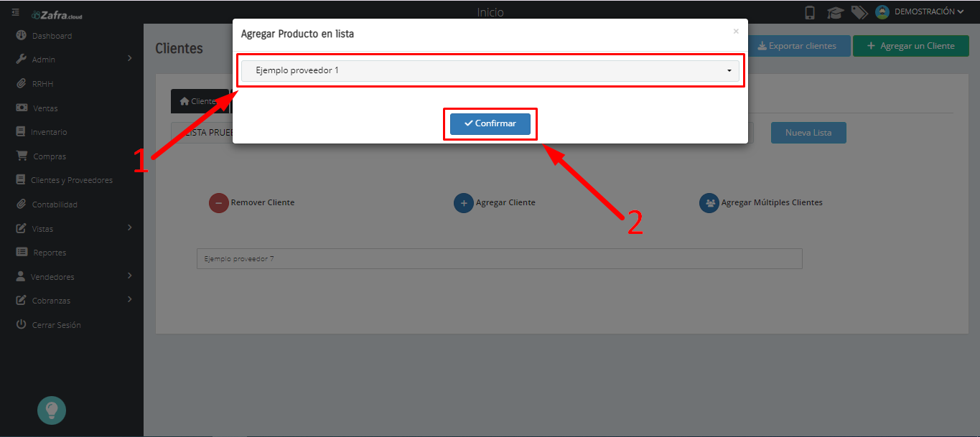
Task: Expand the Admin submenu chevron
Action: click(129, 58)
